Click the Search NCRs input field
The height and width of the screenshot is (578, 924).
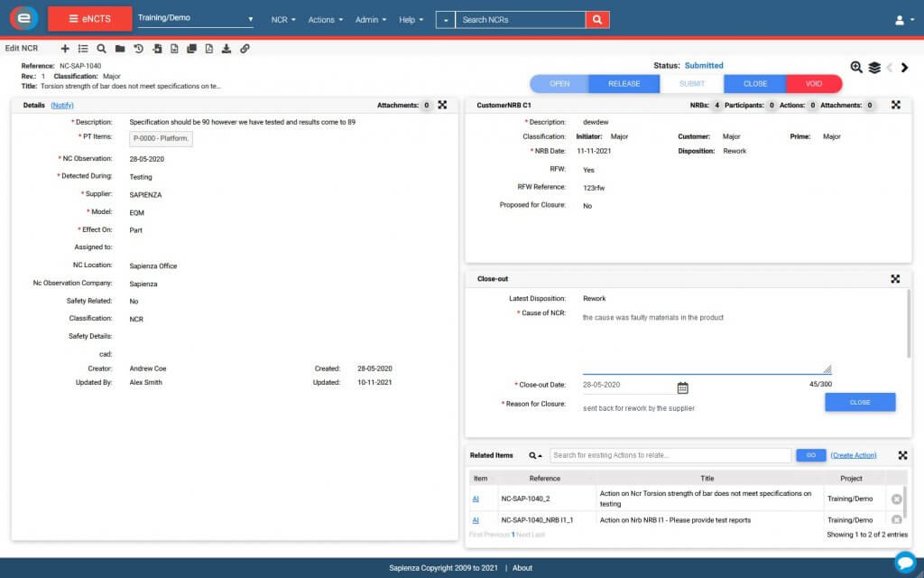520,19
